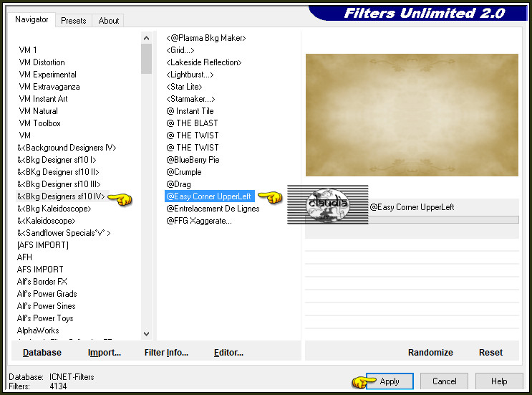This screenshot has width=532, height=395.
Task: Select &<BKg Designer sf10 II> category
Action: (x=58, y=172)
